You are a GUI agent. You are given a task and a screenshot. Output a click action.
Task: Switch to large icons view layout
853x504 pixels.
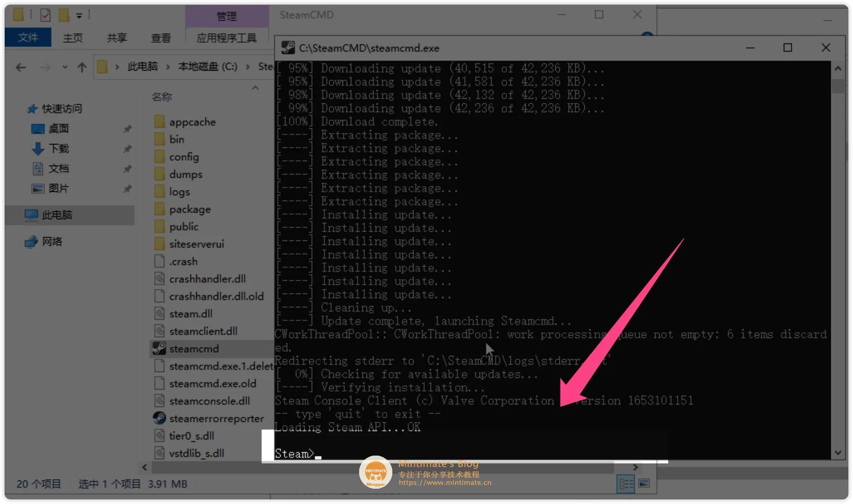(644, 484)
